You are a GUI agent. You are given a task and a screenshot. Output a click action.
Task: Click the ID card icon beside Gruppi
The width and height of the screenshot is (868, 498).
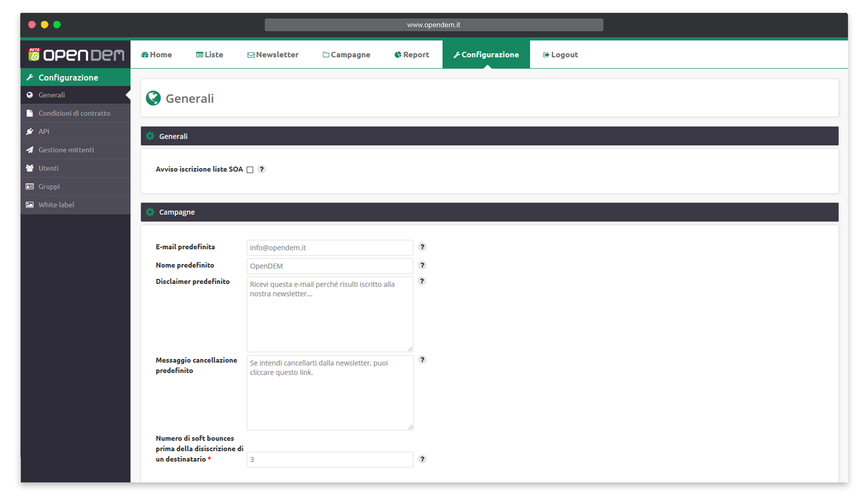click(x=30, y=186)
